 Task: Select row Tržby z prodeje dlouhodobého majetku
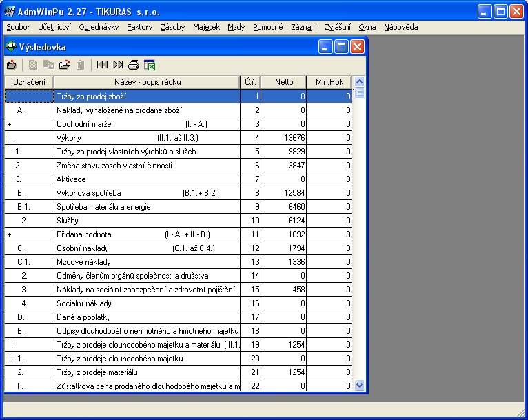(178, 359)
